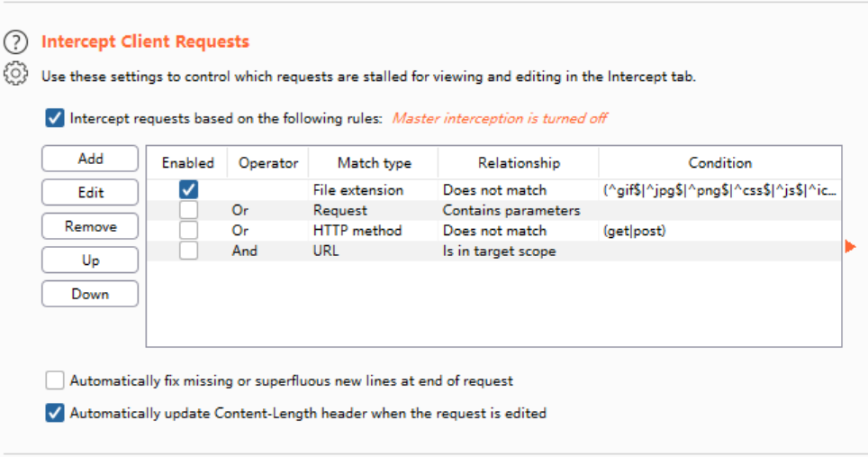
Task: Disable the intercept requests rules checkbox
Action: [x=55, y=118]
